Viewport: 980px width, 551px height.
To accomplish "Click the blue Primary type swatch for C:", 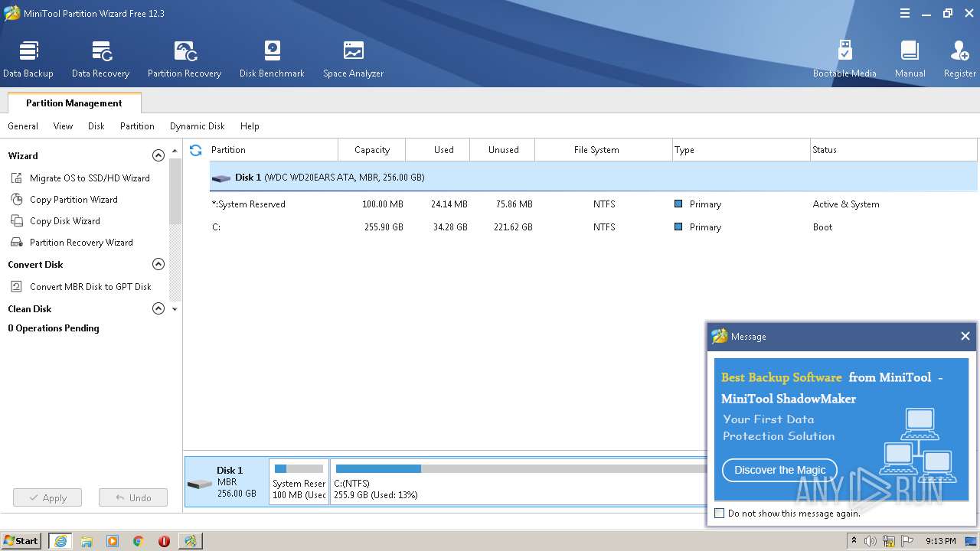I will [678, 227].
